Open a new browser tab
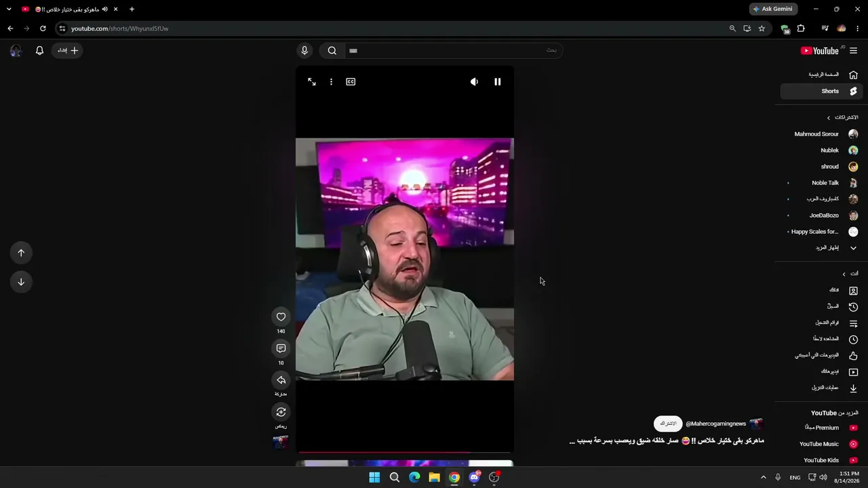Image resolution: width=868 pixels, height=488 pixels. tap(132, 9)
